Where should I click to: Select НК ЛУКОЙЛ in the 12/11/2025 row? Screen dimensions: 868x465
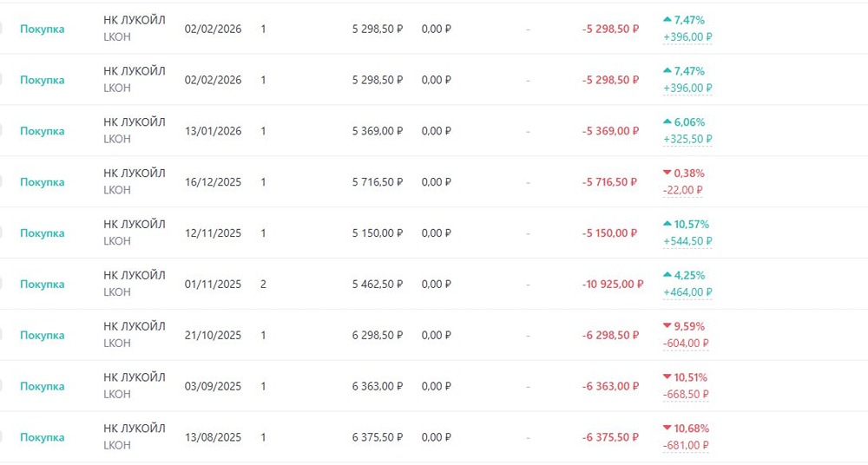[134, 224]
